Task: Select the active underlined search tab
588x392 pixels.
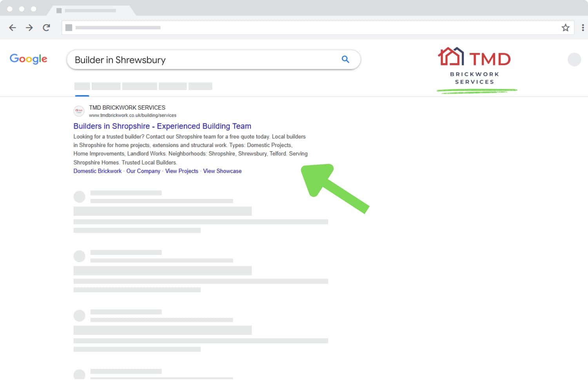Action: [82, 87]
